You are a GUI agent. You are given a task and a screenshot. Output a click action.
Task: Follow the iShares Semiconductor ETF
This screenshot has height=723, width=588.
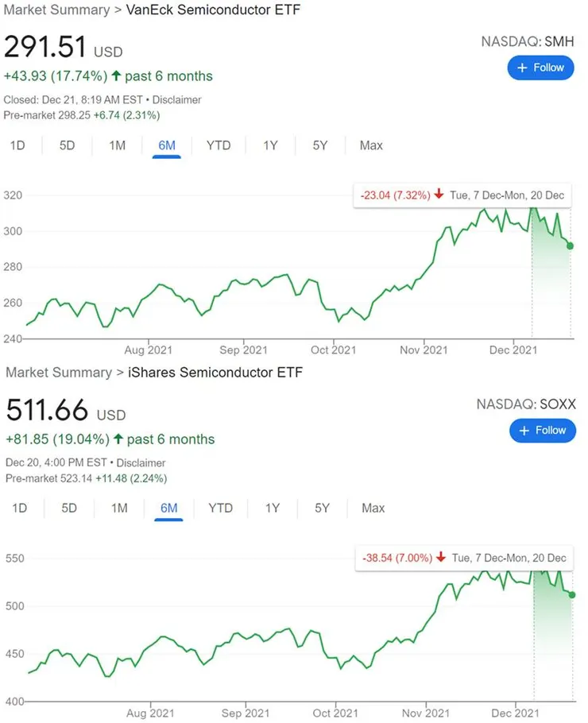click(542, 430)
